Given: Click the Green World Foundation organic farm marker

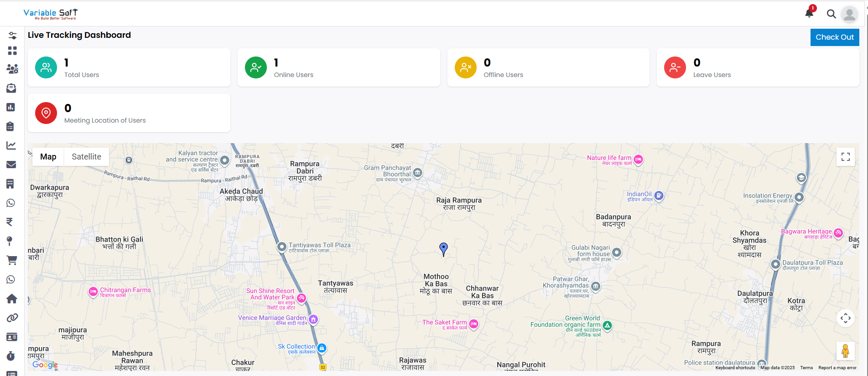Looking at the screenshot, I should (x=607, y=326).
